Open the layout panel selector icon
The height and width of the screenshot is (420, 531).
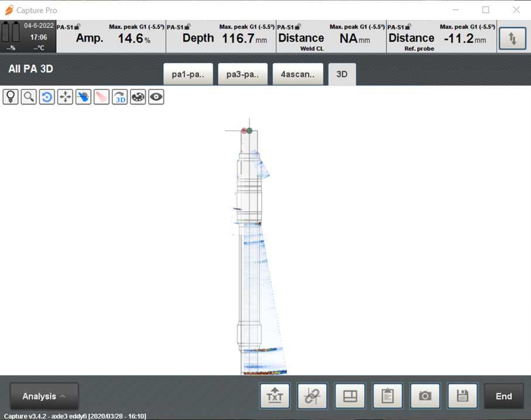350,395
